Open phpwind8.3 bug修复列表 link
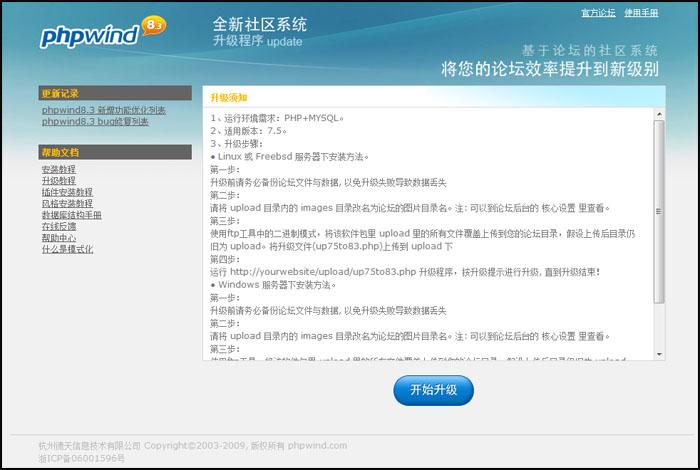 (95, 122)
